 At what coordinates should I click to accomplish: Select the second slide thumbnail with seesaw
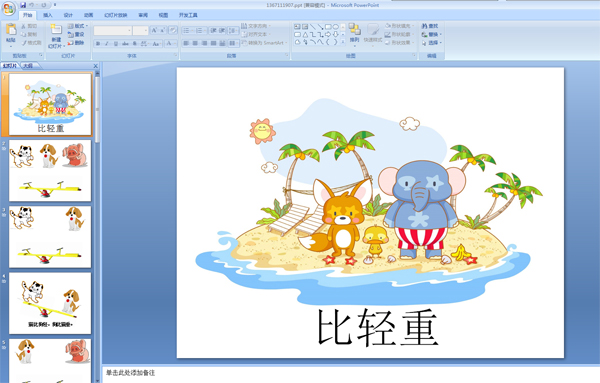[x=50, y=170]
